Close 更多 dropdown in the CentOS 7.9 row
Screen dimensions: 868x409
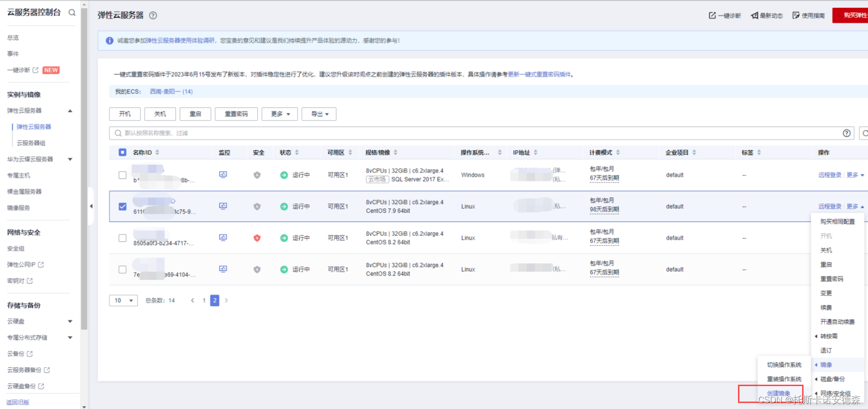click(855, 206)
